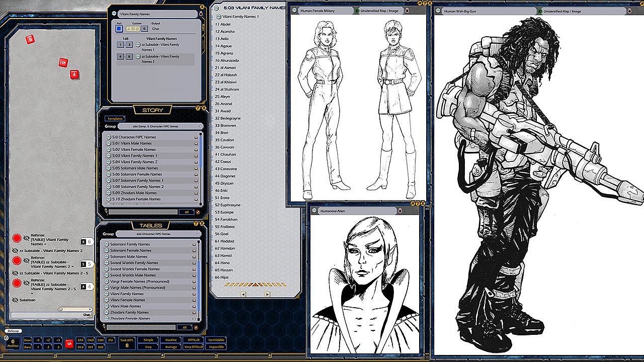The width and height of the screenshot is (644, 362).
Task: Toggle the STR characteristic button
Action: point(80,340)
